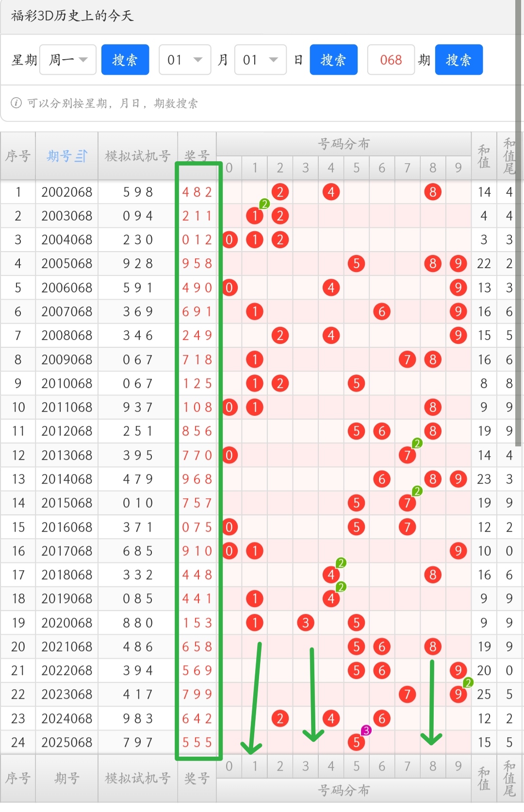Image resolution: width=524 pixels, height=812 pixels.
Task: Select period number 2011068
Action: 67,407
